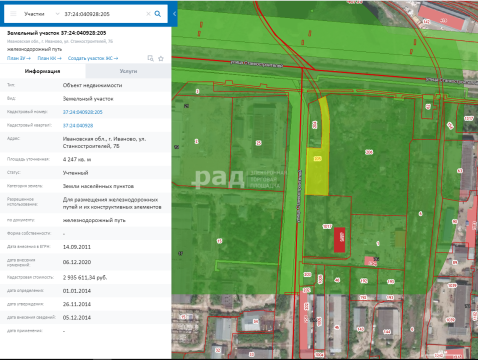
Task: Open the План ЗУ link
Action: (19, 58)
